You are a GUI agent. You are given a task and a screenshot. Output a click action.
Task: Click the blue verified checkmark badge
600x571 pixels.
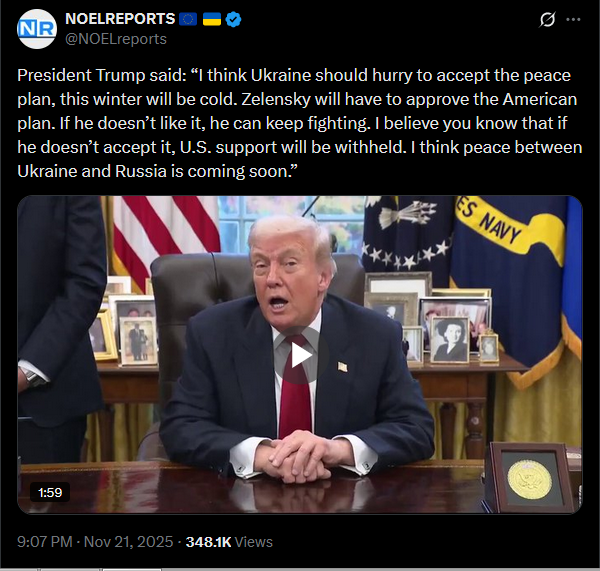(233, 19)
